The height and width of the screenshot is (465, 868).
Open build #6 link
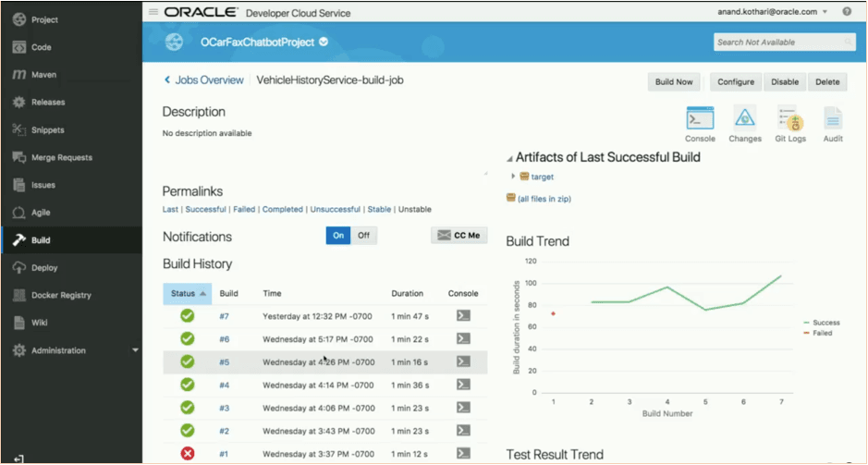coord(225,339)
